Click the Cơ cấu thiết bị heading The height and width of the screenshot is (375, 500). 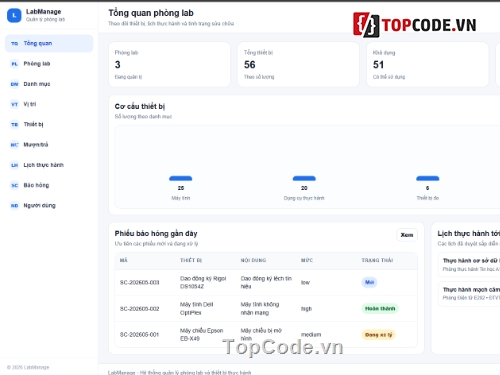pyautogui.click(x=140, y=106)
